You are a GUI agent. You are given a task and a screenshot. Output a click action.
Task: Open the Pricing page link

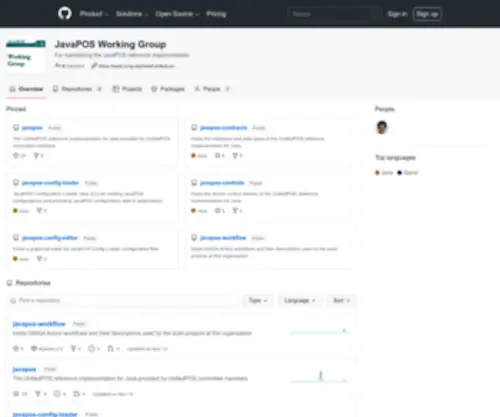point(216,14)
